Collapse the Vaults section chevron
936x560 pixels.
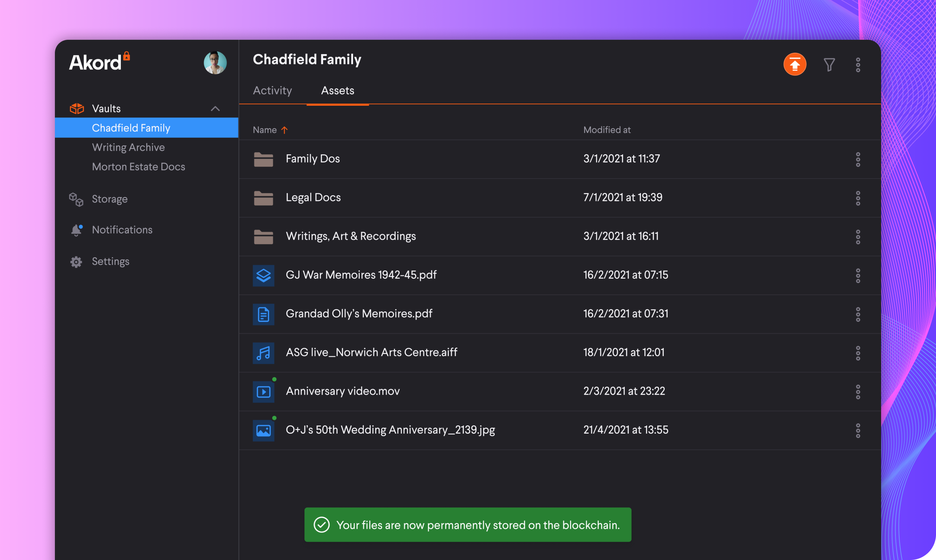[215, 109]
